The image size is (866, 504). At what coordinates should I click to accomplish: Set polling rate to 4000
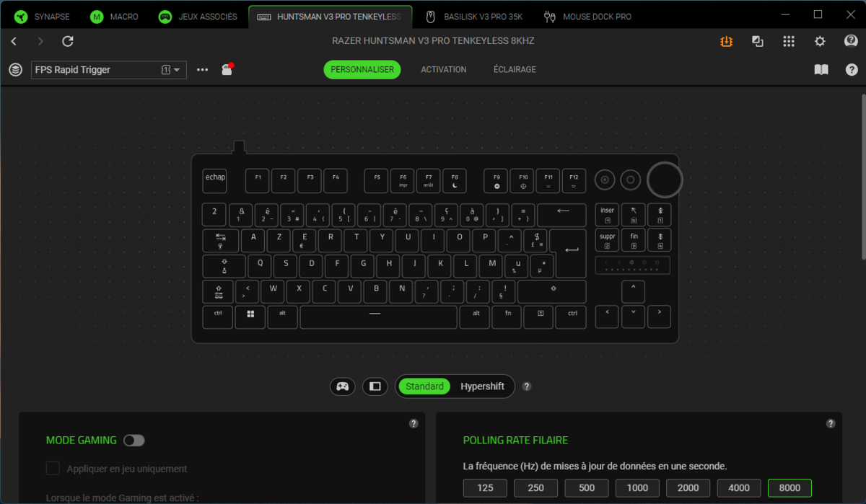tap(739, 488)
